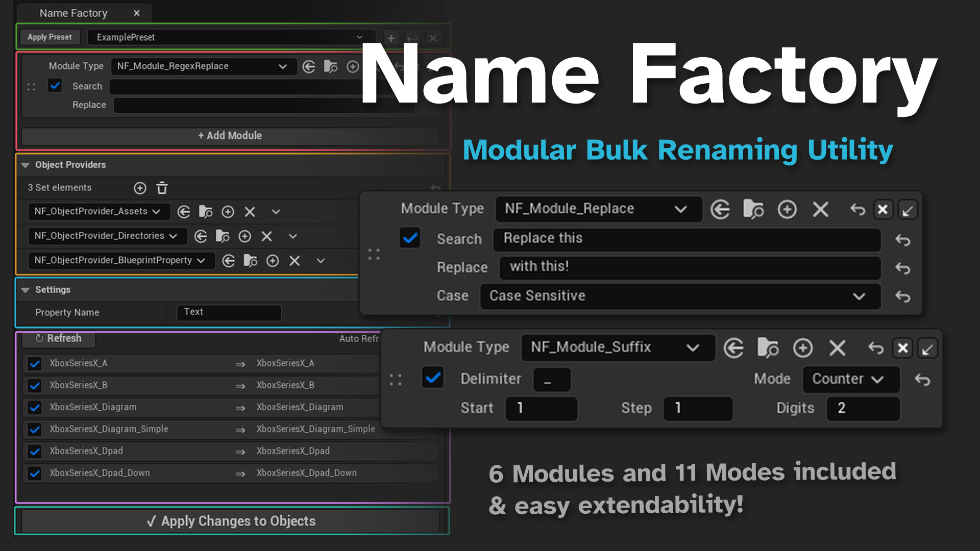This screenshot has width=980, height=551.
Task: Collapse the Object Providers section
Action: pyautogui.click(x=25, y=165)
